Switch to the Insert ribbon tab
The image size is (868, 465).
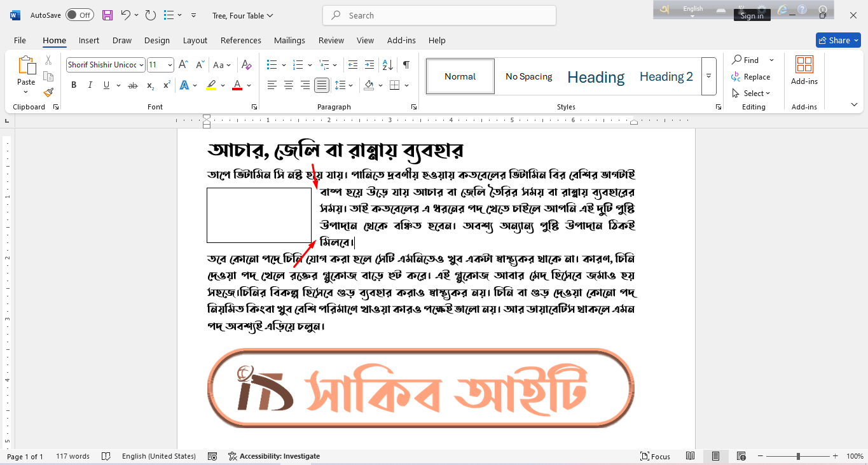pyautogui.click(x=88, y=40)
